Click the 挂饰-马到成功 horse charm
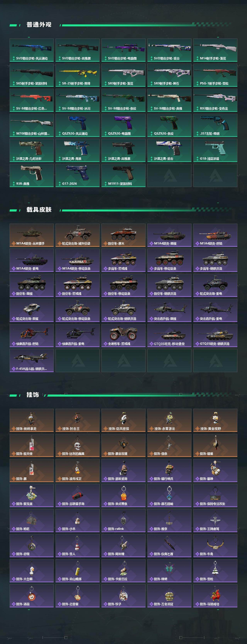 point(215,596)
